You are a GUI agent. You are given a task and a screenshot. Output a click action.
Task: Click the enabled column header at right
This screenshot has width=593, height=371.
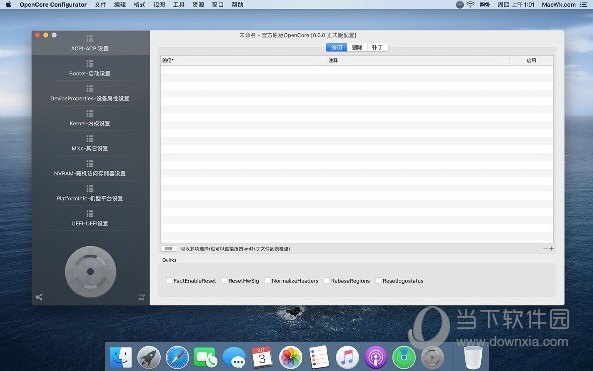[x=531, y=60]
